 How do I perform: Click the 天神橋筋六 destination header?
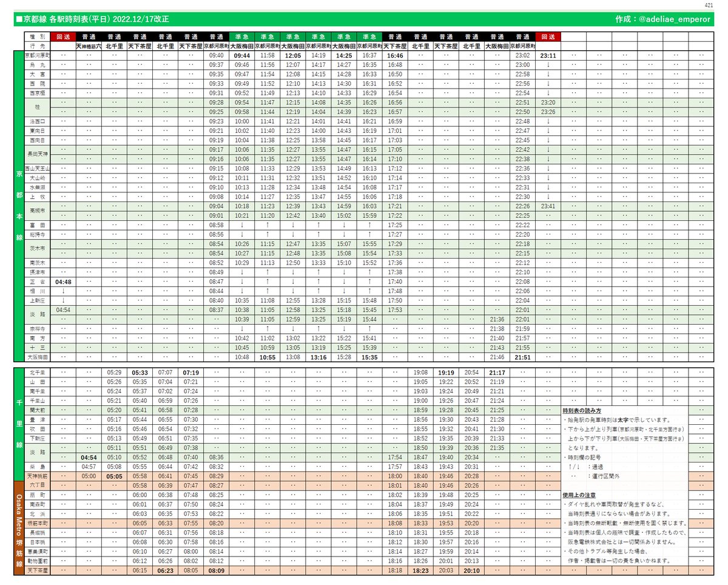89,46
